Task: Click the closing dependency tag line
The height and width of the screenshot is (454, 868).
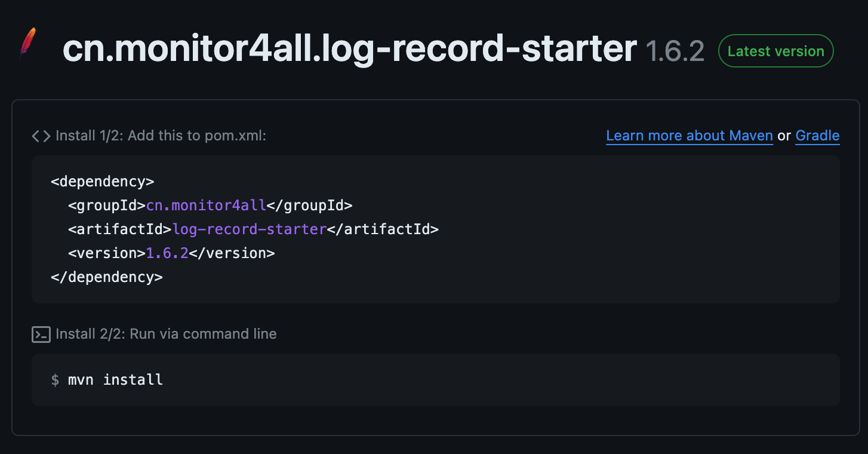Action: (x=107, y=277)
